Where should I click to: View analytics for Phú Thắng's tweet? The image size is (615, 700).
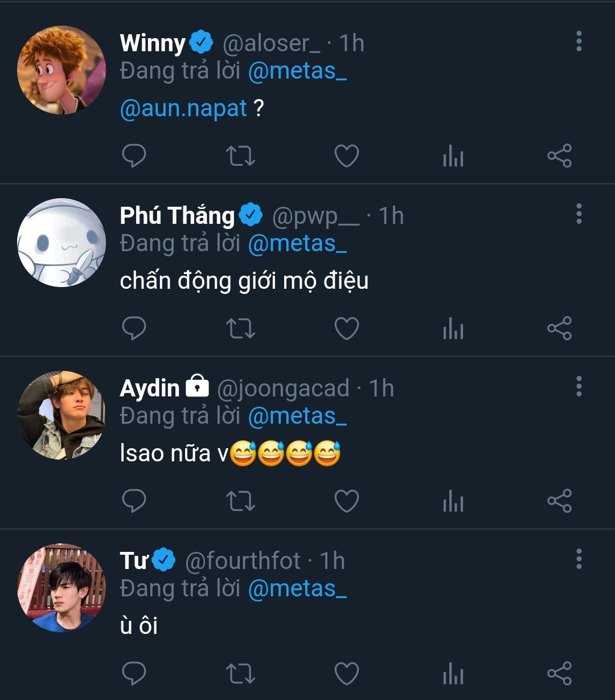point(453,329)
